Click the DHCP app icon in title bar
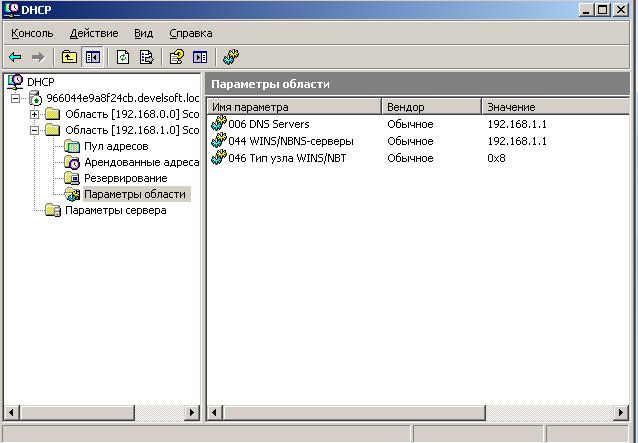This screenshot has width=638, height=443. coord(12,9)
